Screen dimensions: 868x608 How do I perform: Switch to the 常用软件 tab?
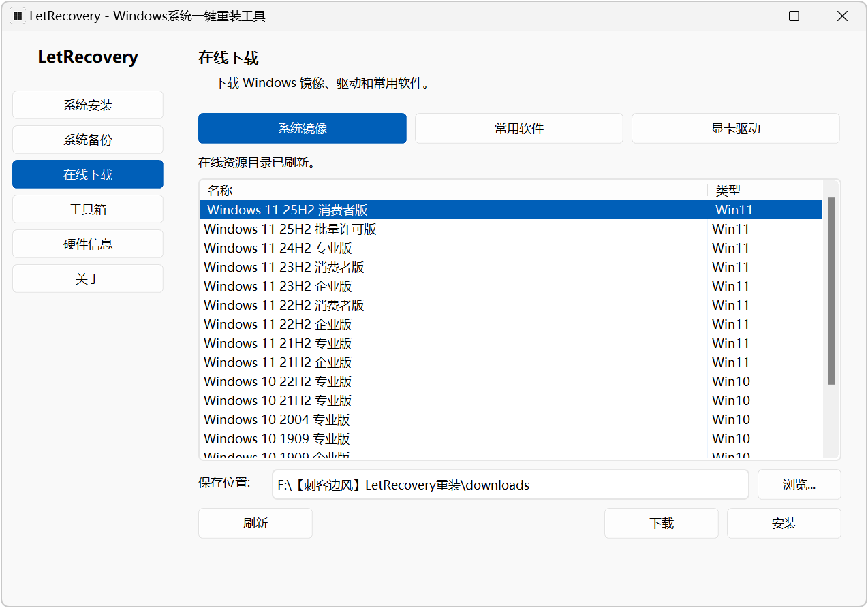click(x=519, y=128)
